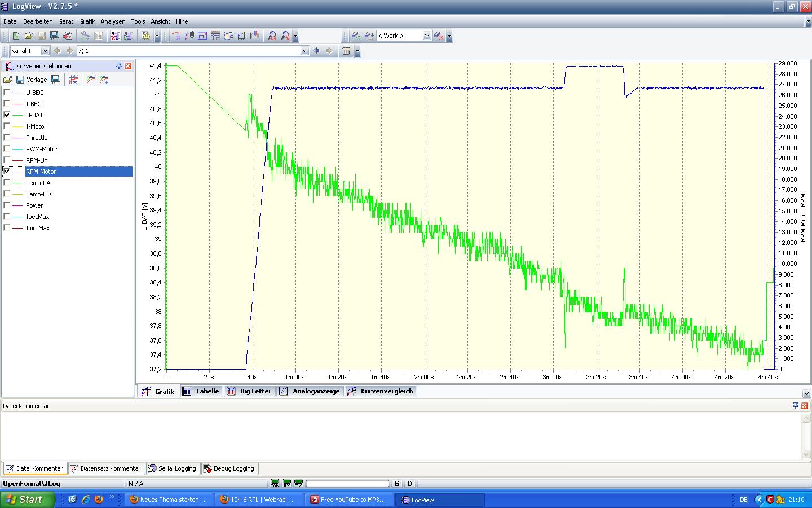Click the blue floppy save-as icon
812x508 pixels.
(55, 36)
